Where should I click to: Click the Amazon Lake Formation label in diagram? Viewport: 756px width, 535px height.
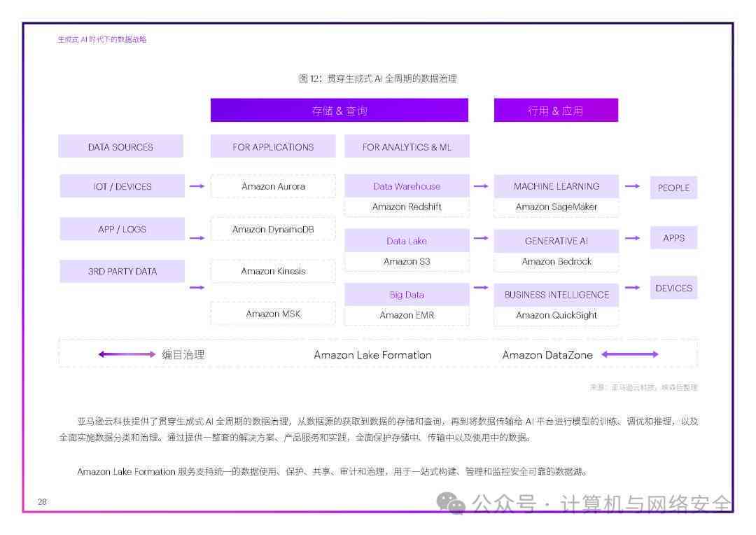point(372,355)
